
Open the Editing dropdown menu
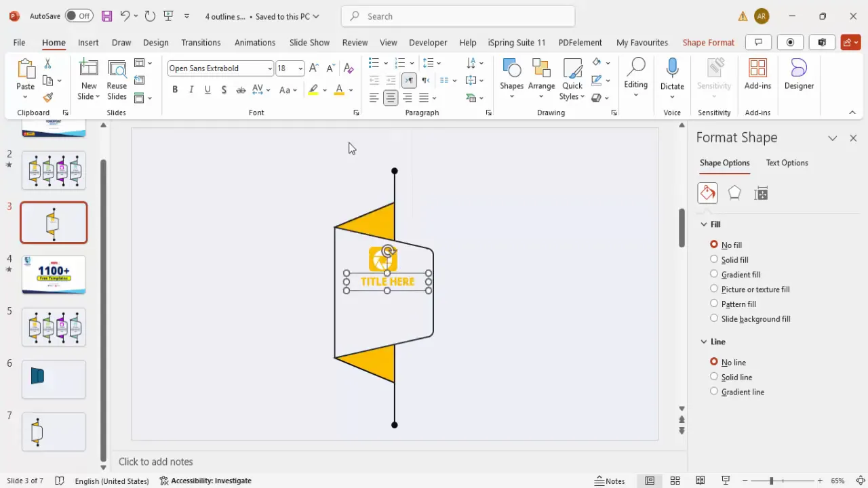click(636, 79)
